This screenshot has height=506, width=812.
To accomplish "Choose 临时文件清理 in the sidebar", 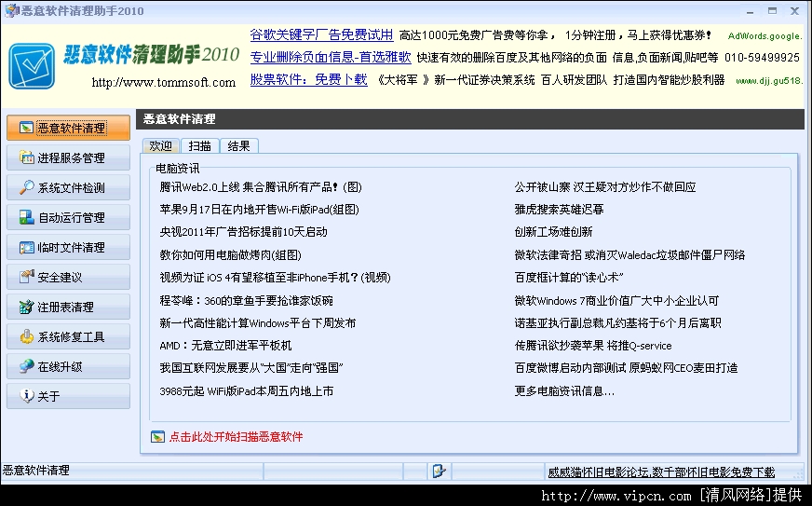I will (x=68, y=248).
